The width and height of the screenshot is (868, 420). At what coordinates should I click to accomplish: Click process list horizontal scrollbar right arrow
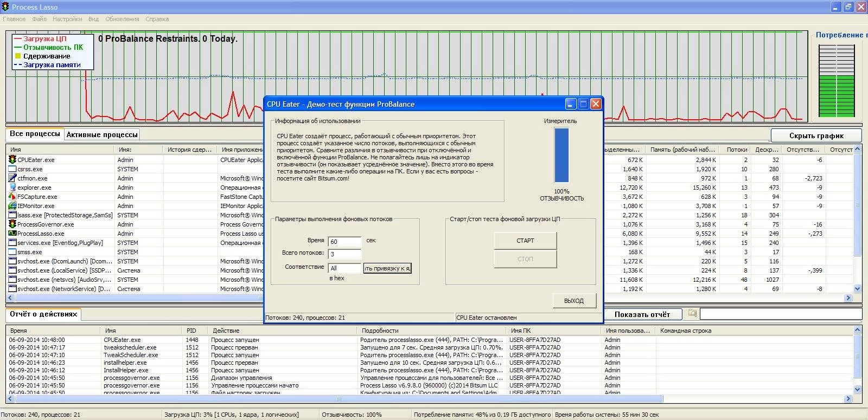(x=848, y=298)
